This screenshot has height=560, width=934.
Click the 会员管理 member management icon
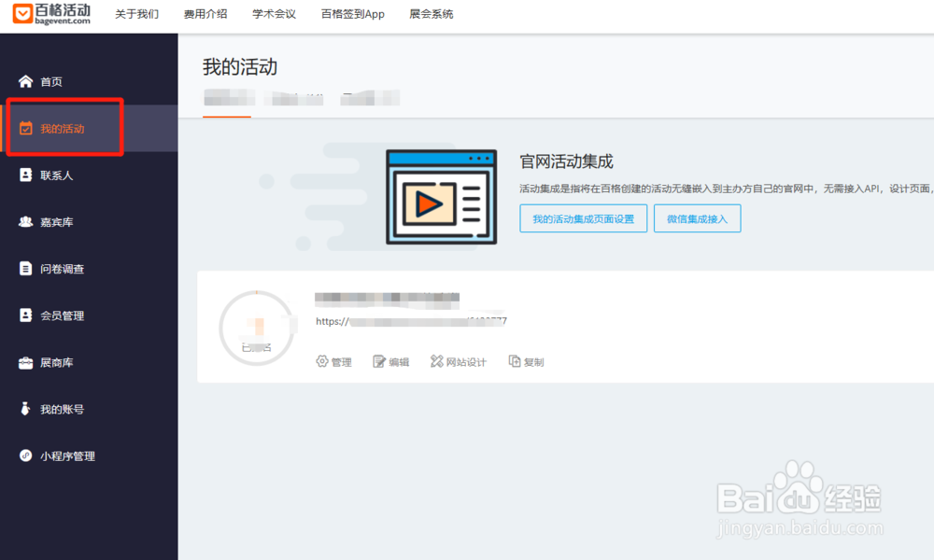tap(27, 315)
